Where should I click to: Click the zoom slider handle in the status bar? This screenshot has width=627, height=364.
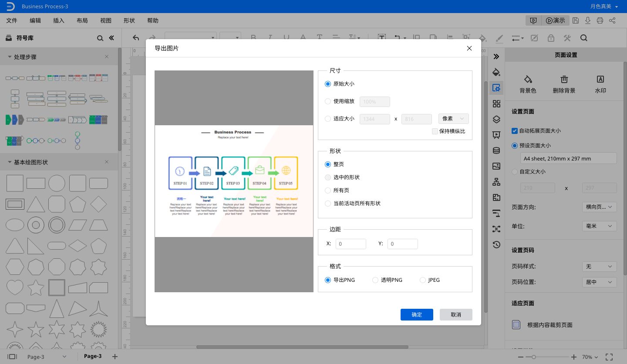[x=534, y=357]
